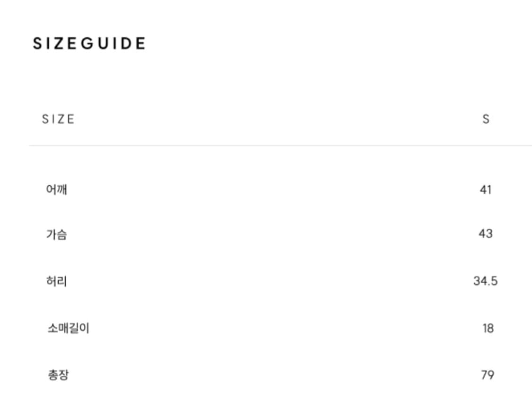Viewport: 532px width, 415px height.
Task: Select the 가슴 (chest) row label
Action: tap(56, 234)
